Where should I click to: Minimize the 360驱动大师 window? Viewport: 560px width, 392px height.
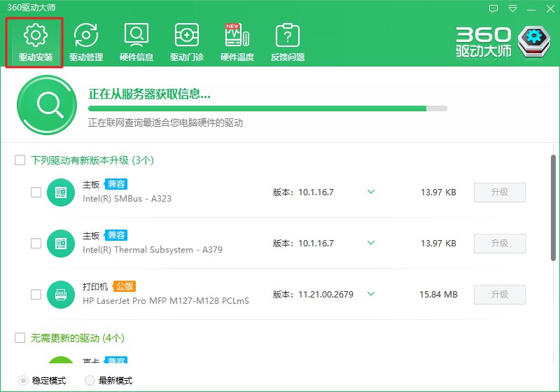(531, 9)
